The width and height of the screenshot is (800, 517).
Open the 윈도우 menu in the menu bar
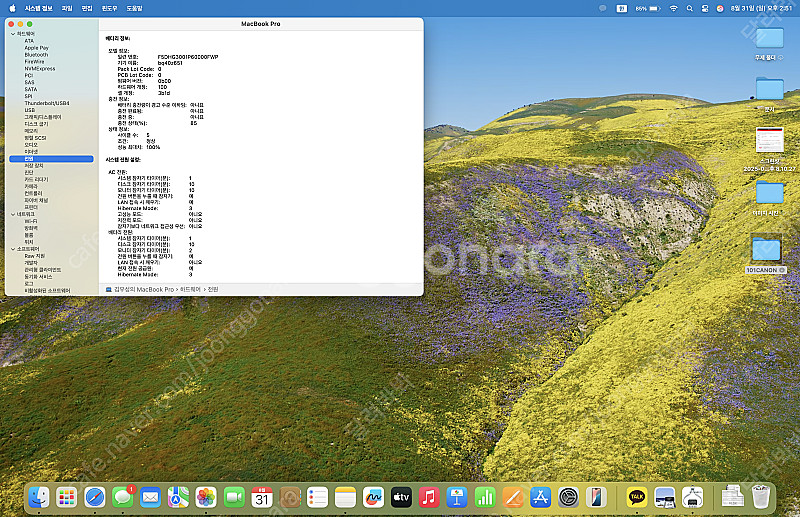point(109,8)
